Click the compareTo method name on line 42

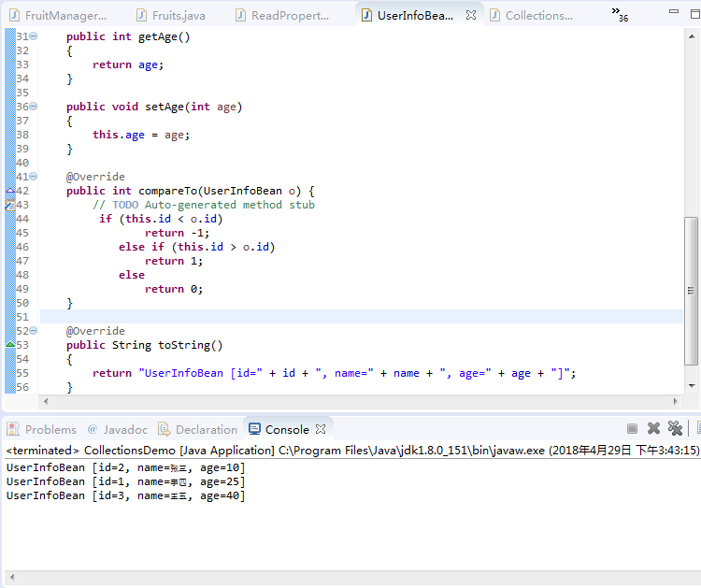(x=167, y=191)
